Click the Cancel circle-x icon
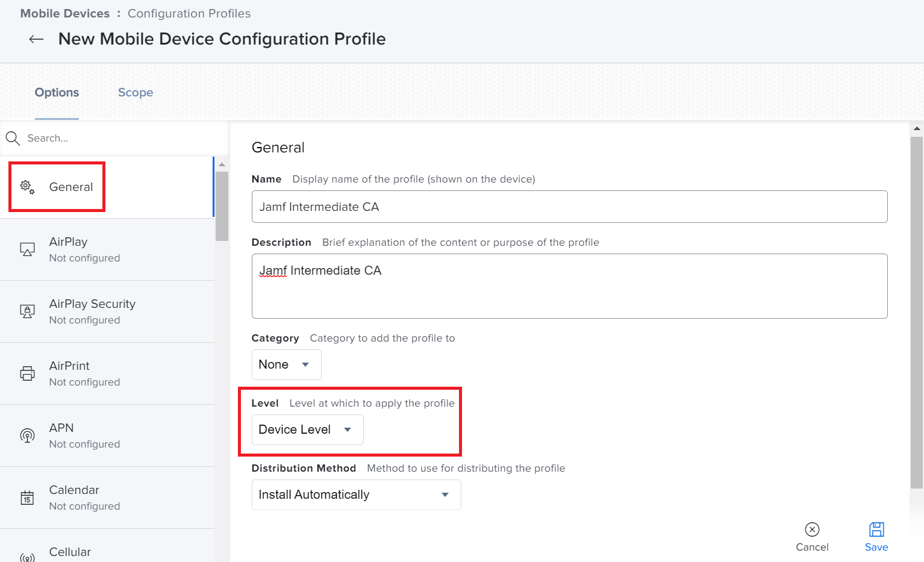Image resolution: width=924 pixels, height=562 pixels. coord(812,529)
